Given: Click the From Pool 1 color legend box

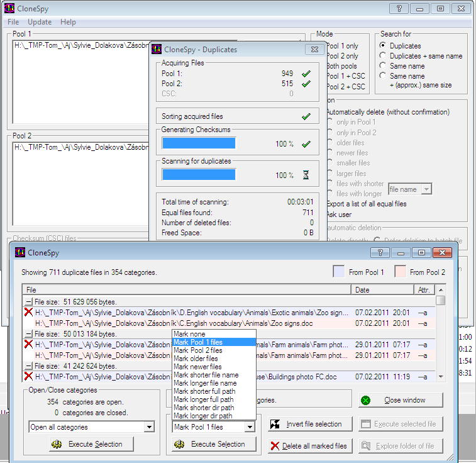Looking at the screenshot, I should 338,272.
